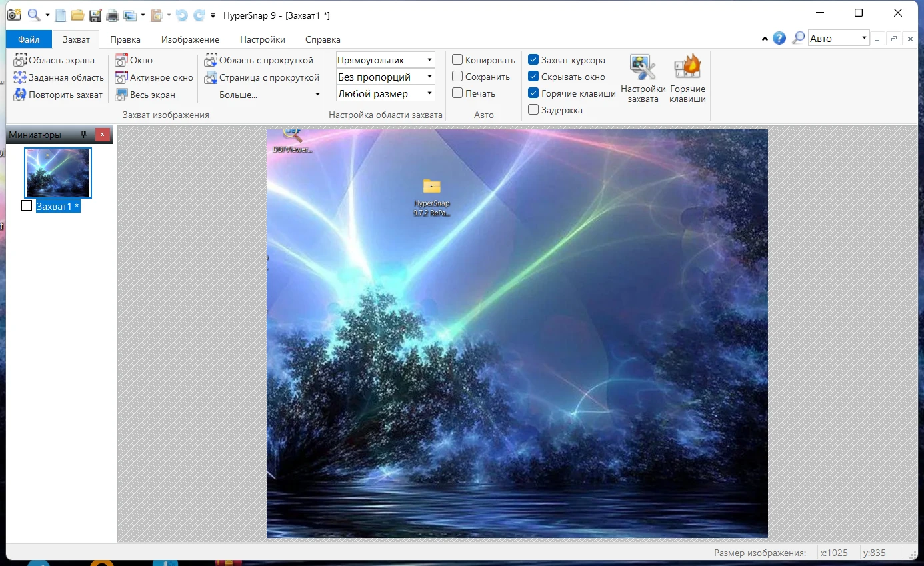
Task: Enable the Копировать auto-copy checkbox
Action: coord(458,60)
